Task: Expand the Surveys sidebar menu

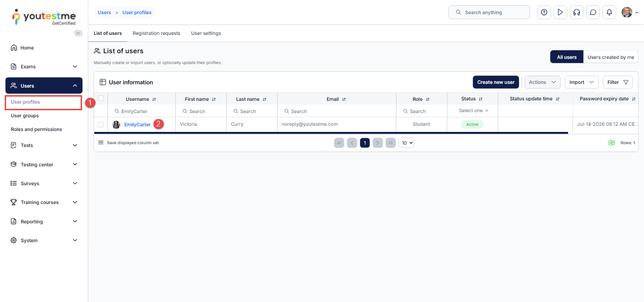Action: [44, 183]
